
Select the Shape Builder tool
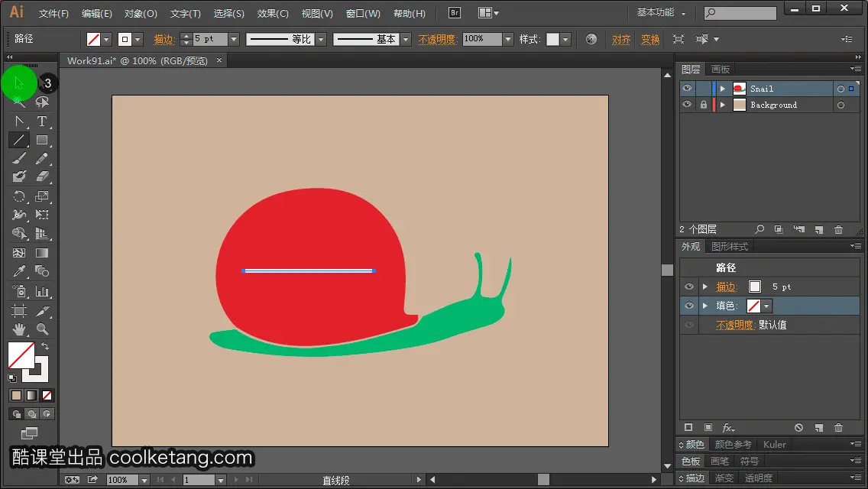(x=19, y=234)
